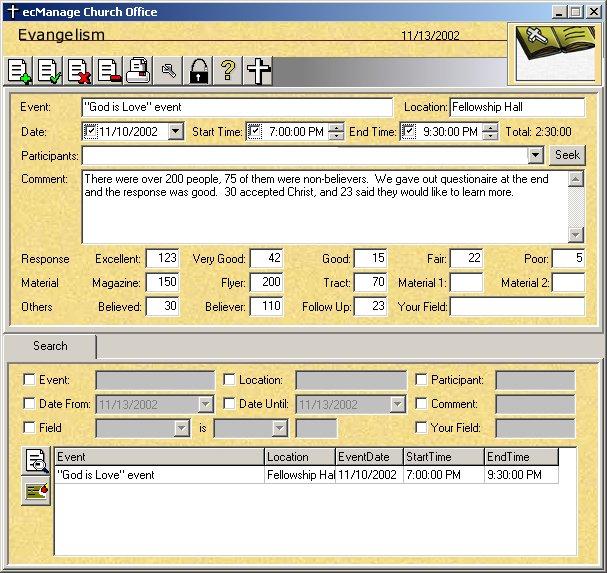
Task: Click the Event column header
Action: coord(159,457)
